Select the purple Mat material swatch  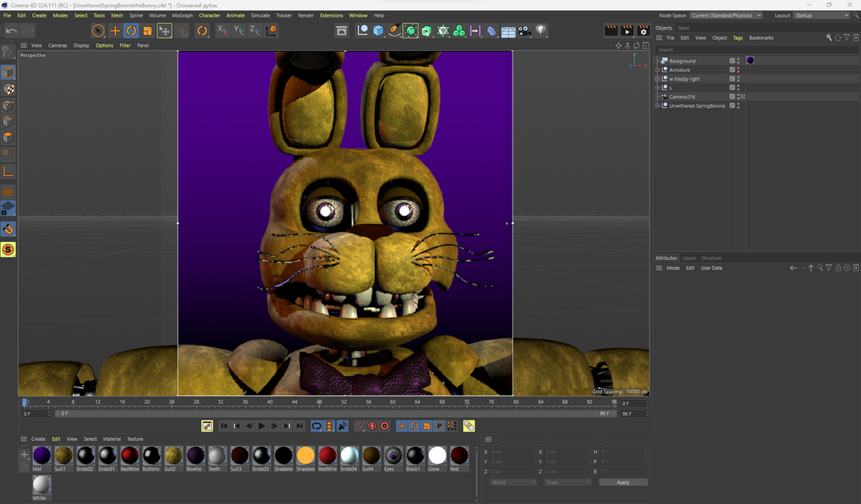pos(42,455)
